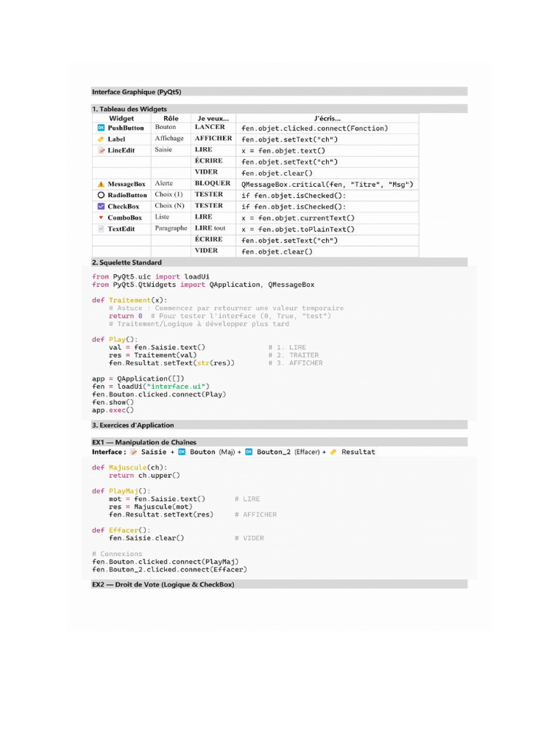Click the line 'fen = loadUi("interface.ui")'
Image resolution: width=560 pixels, height=747 pixels.
pyautogui.click(x=150, y=387)
